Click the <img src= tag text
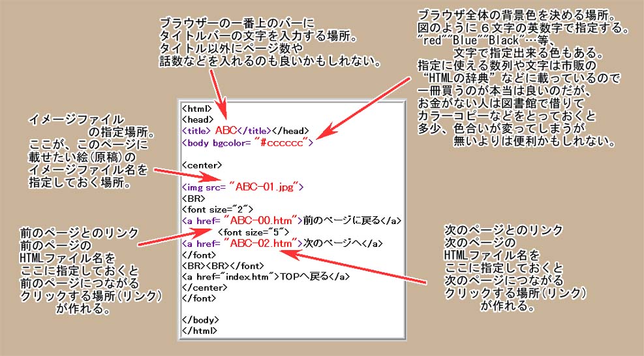This screenshot has height=356, width=644. point(204,187)
